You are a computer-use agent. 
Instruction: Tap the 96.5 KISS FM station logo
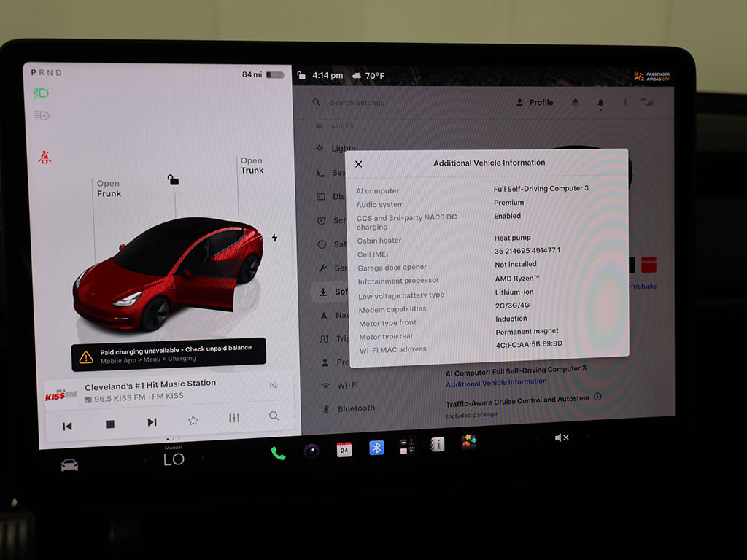pos(61,394)
